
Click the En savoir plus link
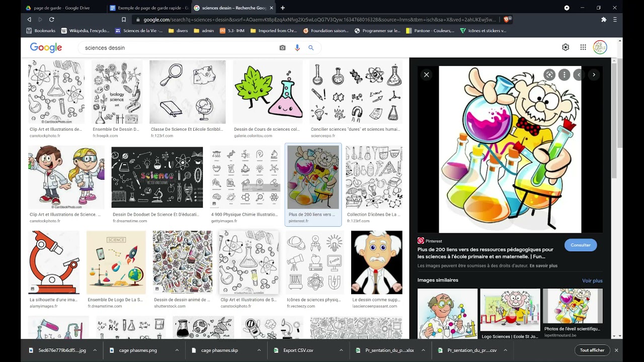[543, 265]
